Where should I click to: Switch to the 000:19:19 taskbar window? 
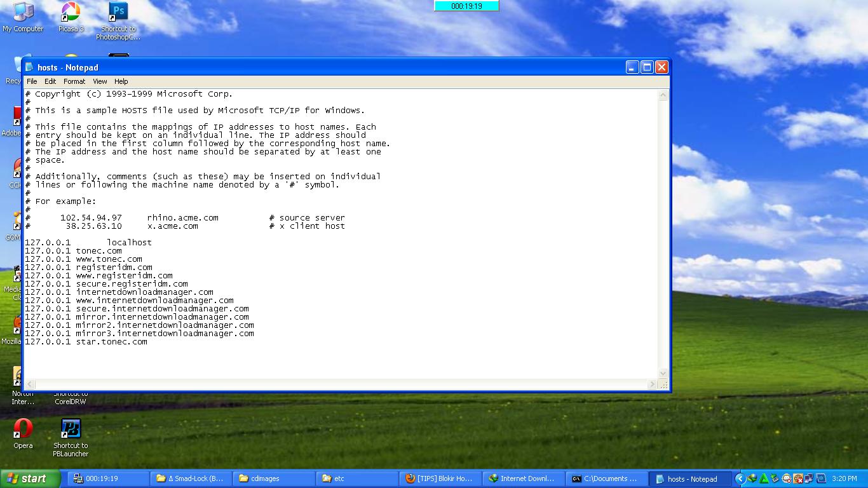click(108, 478)
